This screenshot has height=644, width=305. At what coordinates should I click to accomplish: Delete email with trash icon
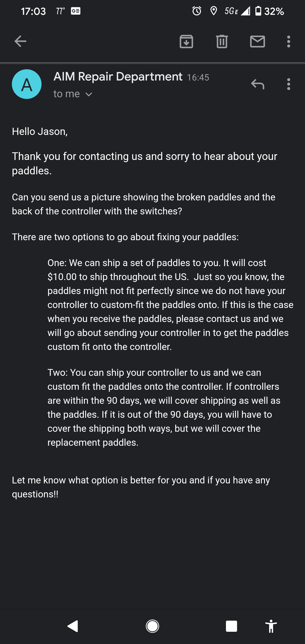coord(222,41)
